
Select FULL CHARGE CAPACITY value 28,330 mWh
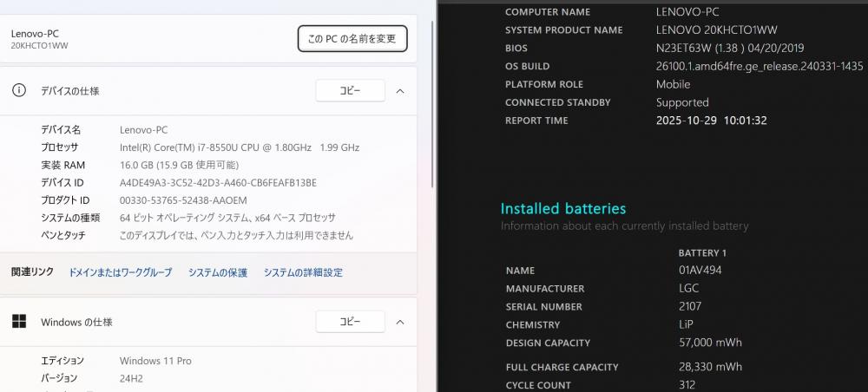click(710, 367)
